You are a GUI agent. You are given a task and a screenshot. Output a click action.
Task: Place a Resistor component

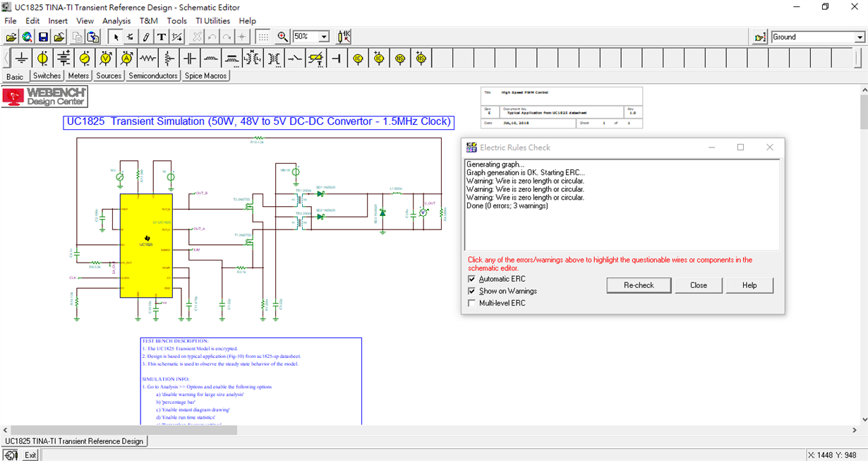coord(147,58)
